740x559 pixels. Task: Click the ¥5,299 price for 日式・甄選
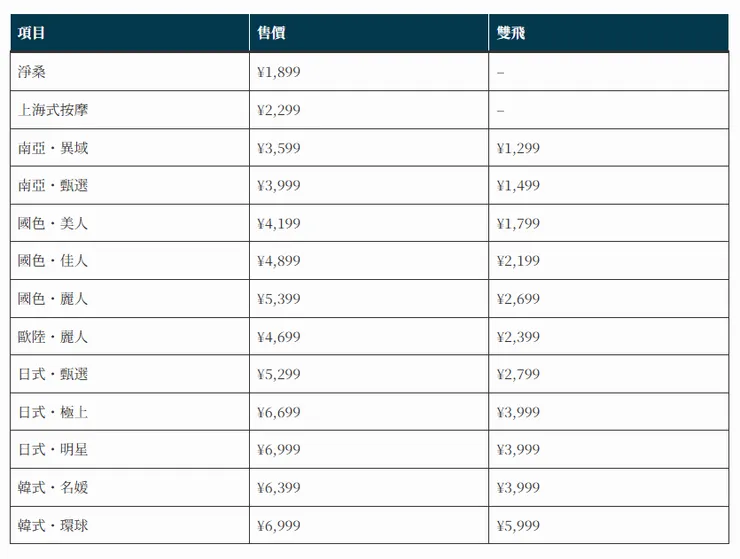(279, 374)
